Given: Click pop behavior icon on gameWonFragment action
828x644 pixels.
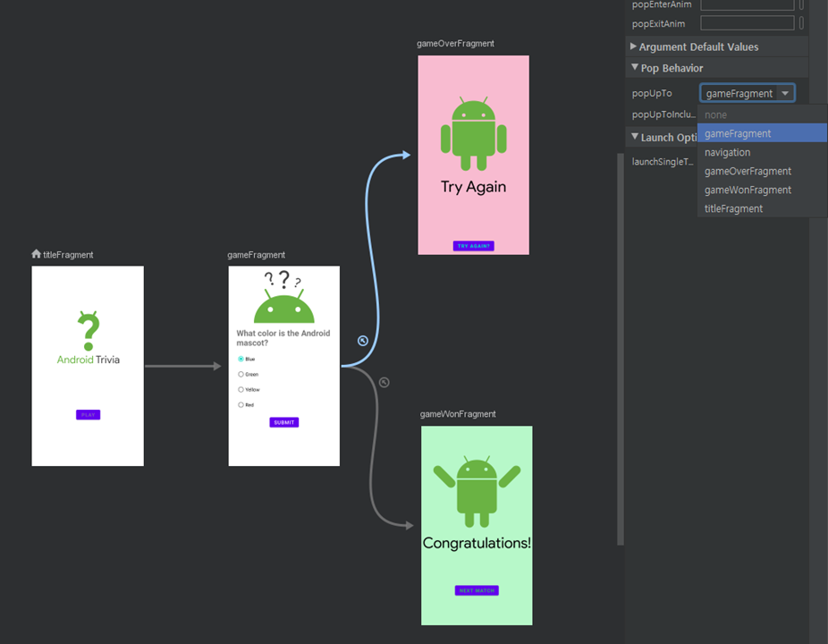Looking at the screenshot, I should (384, 382).
